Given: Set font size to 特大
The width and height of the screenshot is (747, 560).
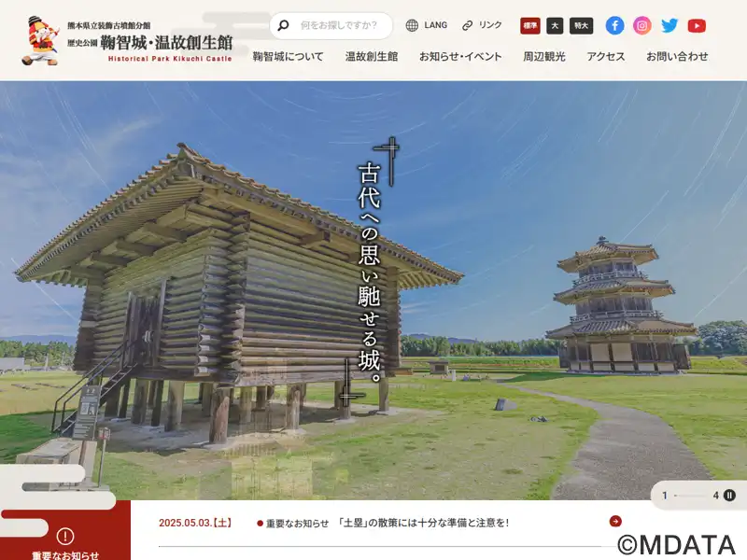Looking at the screenshot, I should 581,26.
